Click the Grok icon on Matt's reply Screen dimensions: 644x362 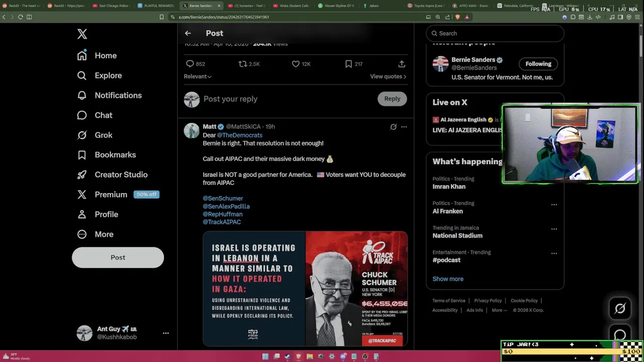393,127
